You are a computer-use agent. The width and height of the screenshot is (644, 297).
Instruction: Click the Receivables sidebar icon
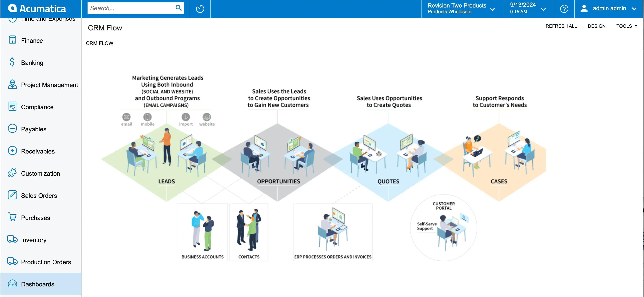pyautogui.click(x=13, y=151)
